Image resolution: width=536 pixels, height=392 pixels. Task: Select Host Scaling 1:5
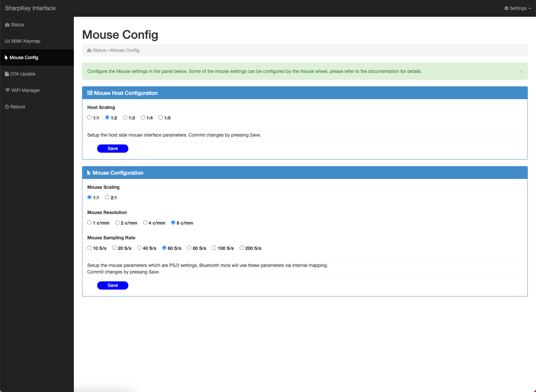coord(161,118)
